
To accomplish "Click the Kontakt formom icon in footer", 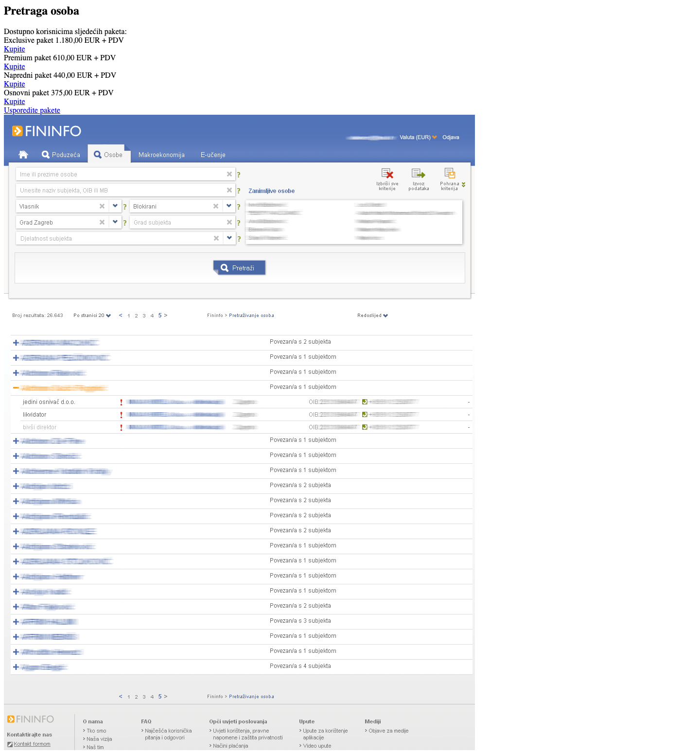I will pos(10,744).
